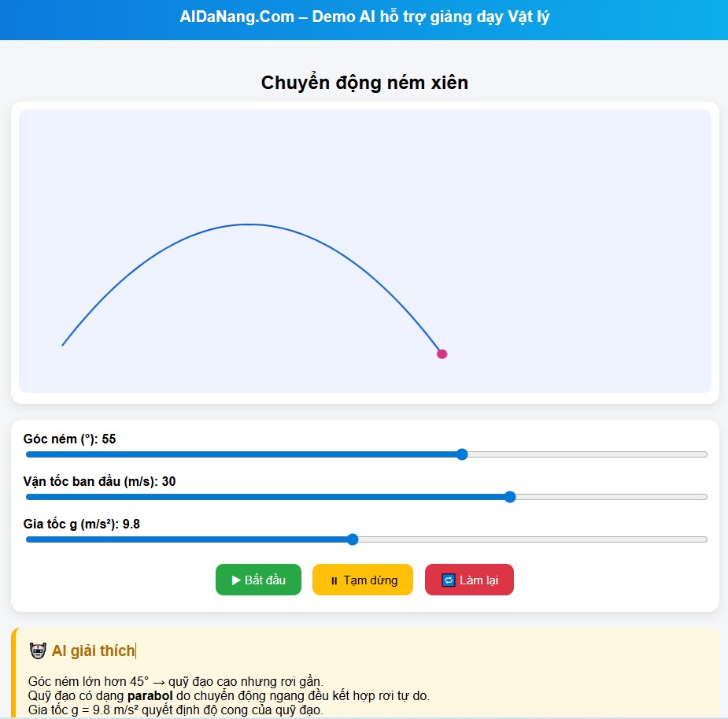Click the AI giải thích heading text
This screenshot has height=719, width=728.
pos(93,650)
